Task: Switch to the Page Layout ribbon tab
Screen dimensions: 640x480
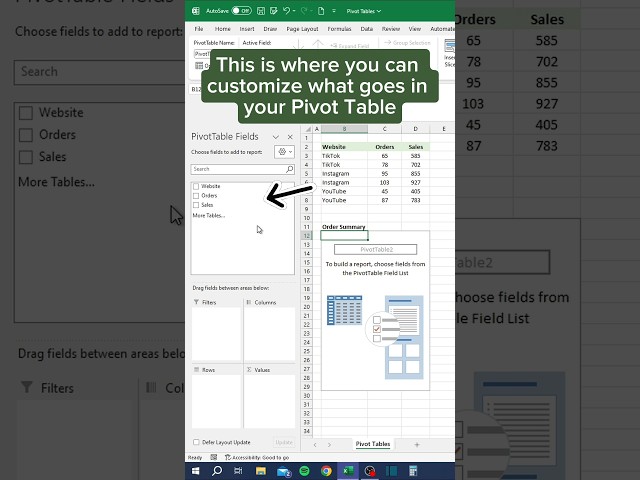Action: [302, 29]
